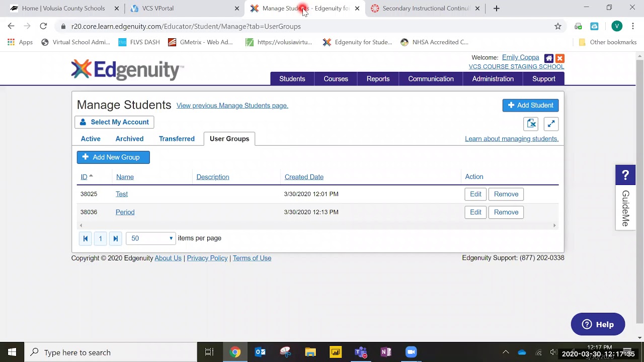
Task: Switch to the Transferred tab
Action: (x=177, y=139)
